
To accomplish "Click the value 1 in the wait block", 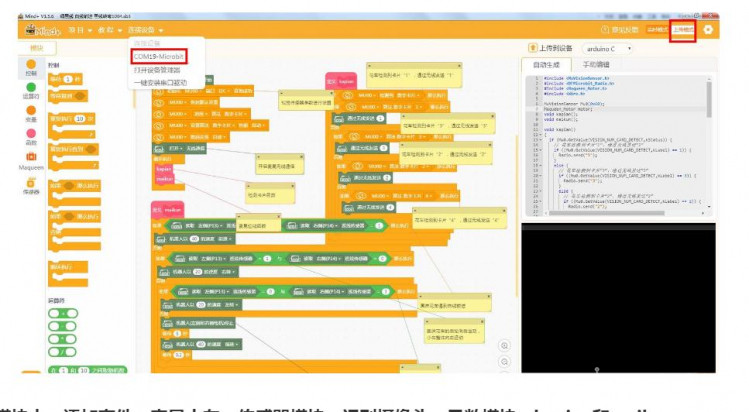I will pos(68,79).
